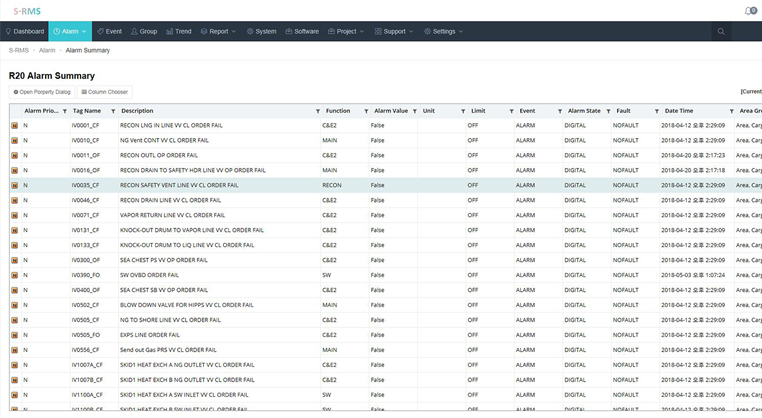This screenshot has height=418, width=762.
Task: Click filter icon on the Fault column
Action: tap(656, 111)
